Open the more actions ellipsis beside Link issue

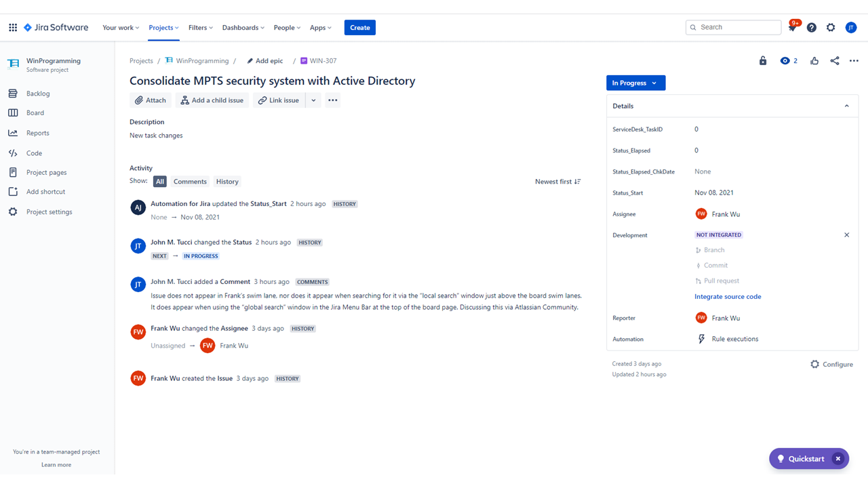[x=332, y=100]
